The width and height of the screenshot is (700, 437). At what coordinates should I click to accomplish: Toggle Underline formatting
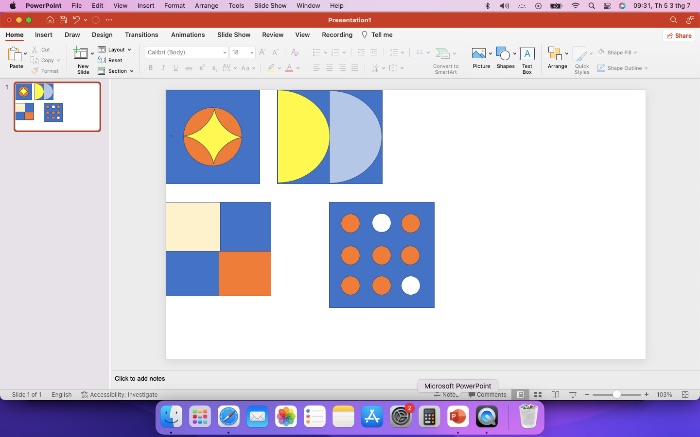click(175, 68)
